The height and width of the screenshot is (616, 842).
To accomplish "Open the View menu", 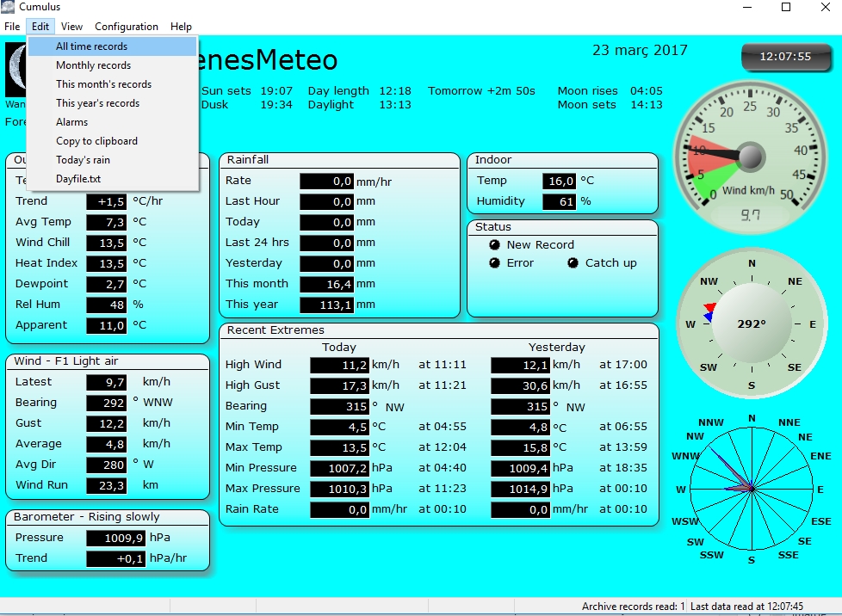I will (x=72, y=27).
